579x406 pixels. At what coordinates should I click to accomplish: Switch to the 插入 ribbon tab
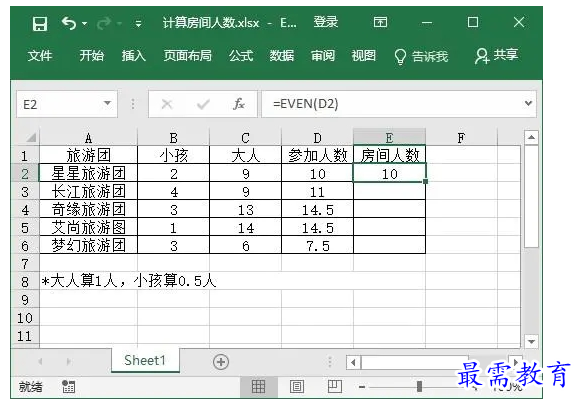tap(134, 56)
